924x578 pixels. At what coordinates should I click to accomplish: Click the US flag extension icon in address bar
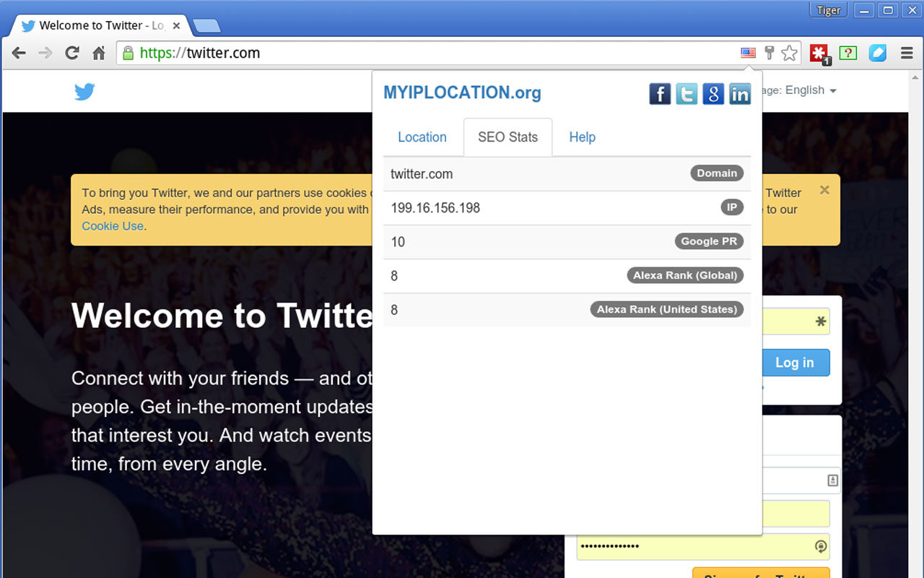click(748, 53)
